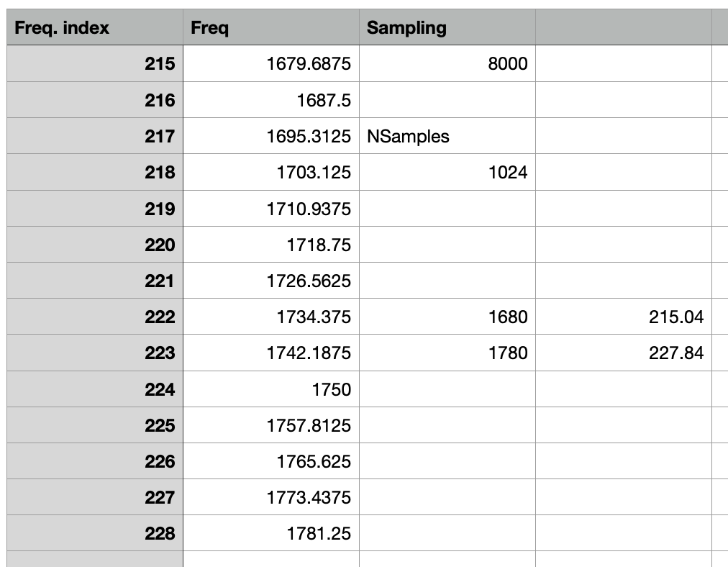The image size is (728, 567).
Task: Select row header 215
Action: click(94, 64)
